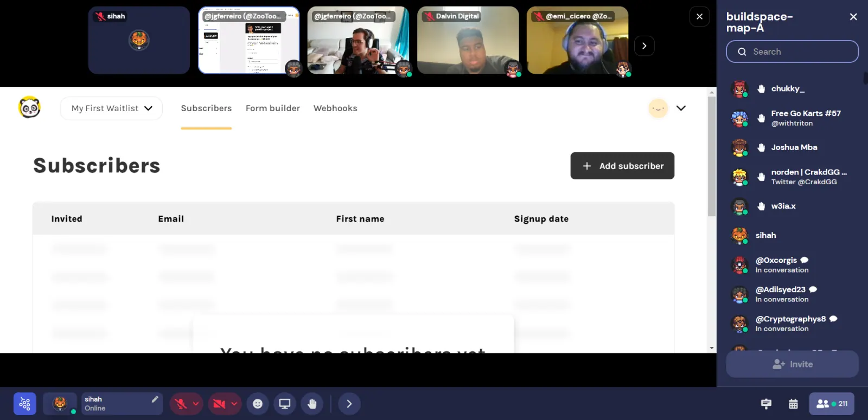Open the Gather main menu grape icon
Viewport: 868px width, 420px height.
point(25,404)
